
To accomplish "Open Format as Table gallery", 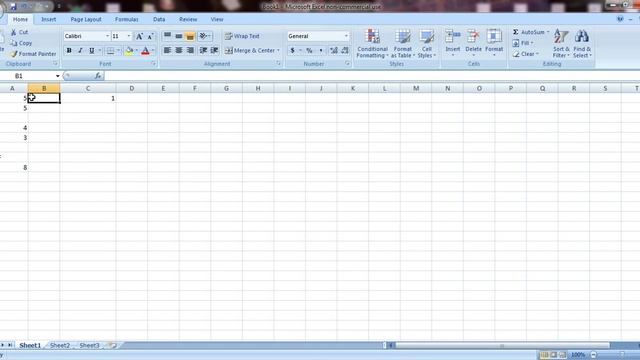I will (402, 43).
